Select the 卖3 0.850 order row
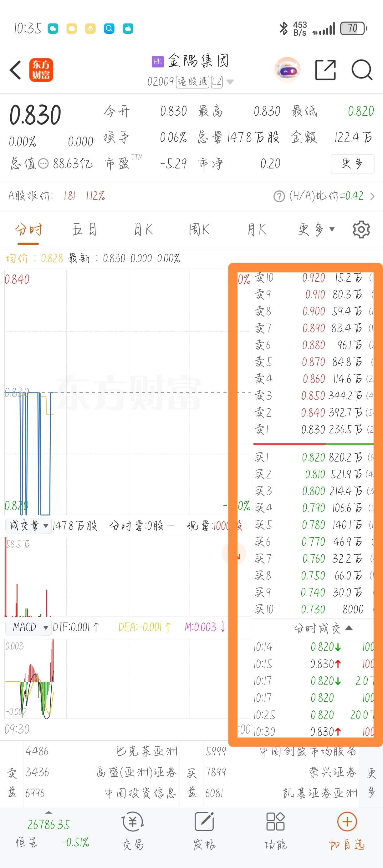The height and width of the screenshot is (868, 383). tap(313, 396)
